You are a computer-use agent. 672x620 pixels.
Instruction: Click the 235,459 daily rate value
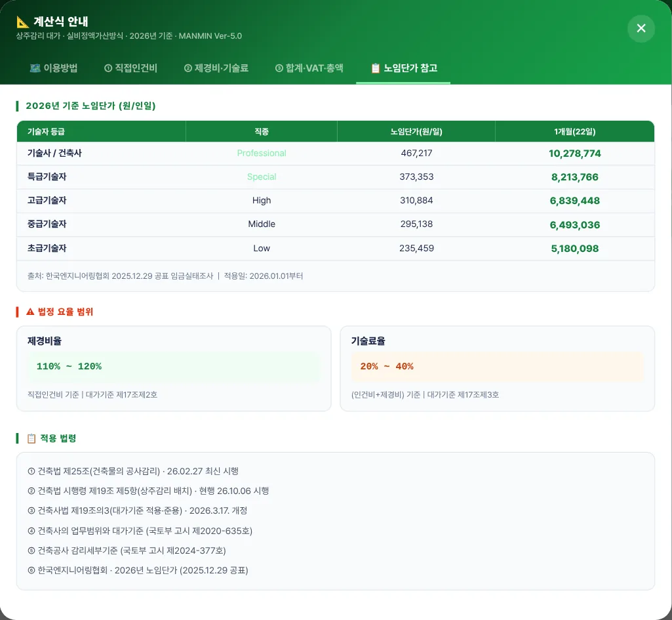tap(416, 248)
